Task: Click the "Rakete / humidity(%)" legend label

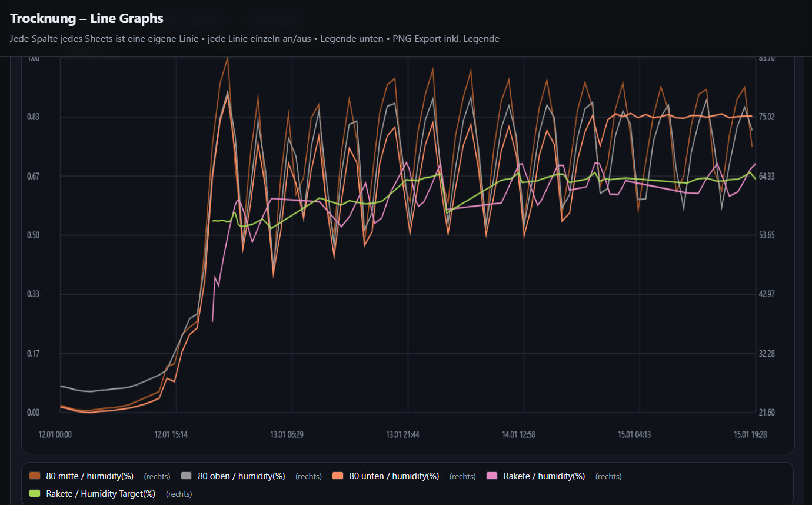Action: click(544, 476)
